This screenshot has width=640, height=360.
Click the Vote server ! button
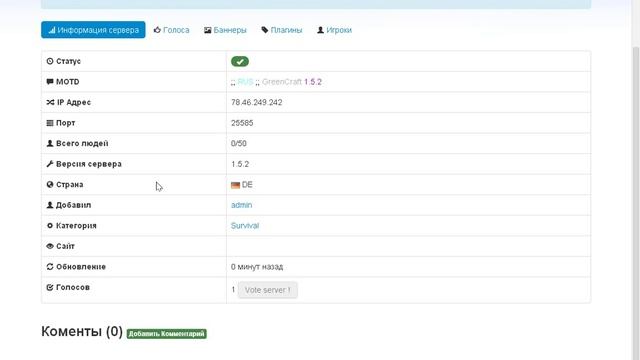(x=268, y=290)
